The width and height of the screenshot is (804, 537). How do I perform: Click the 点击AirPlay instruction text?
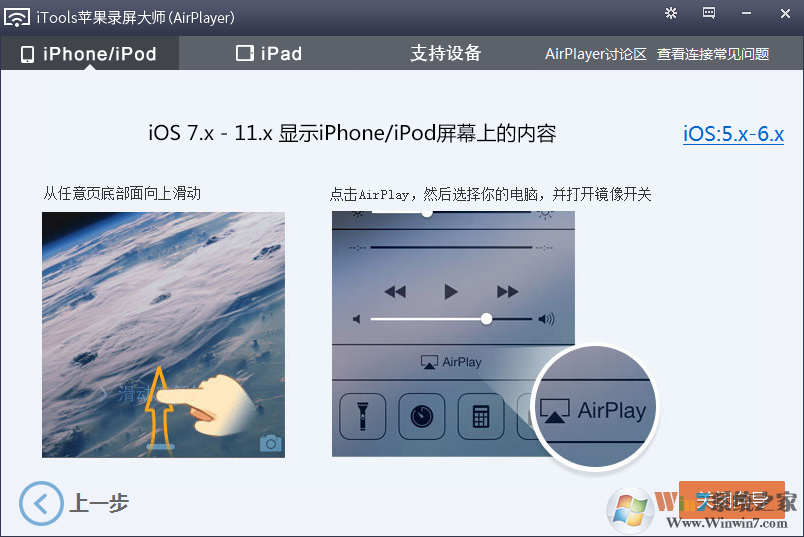(x=491, y=194)
